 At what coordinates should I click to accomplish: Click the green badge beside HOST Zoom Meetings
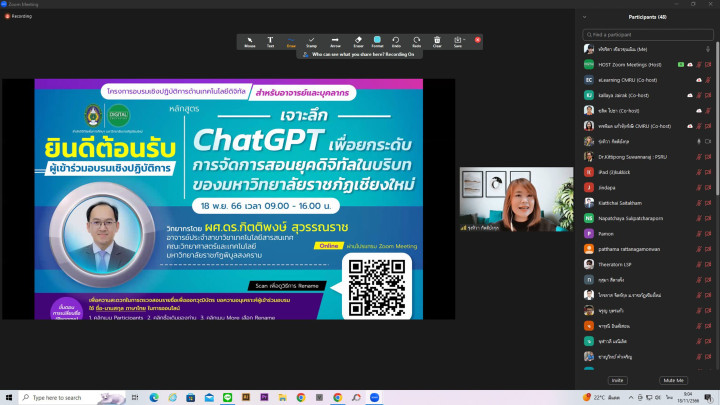click(681, 65)
